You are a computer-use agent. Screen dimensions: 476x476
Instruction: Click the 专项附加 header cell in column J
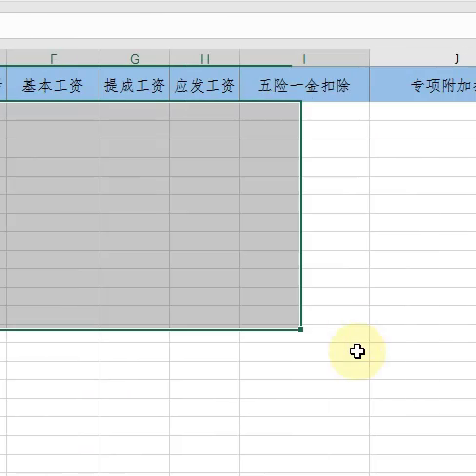(423, 85)
